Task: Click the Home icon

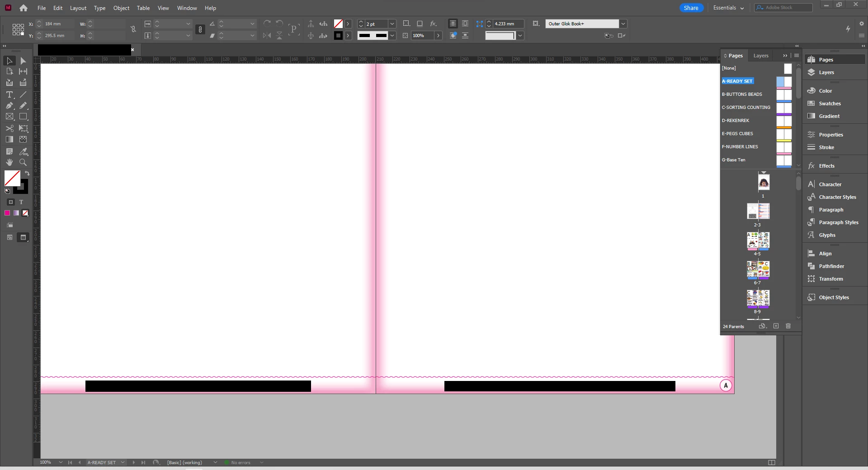Action: 24,8
